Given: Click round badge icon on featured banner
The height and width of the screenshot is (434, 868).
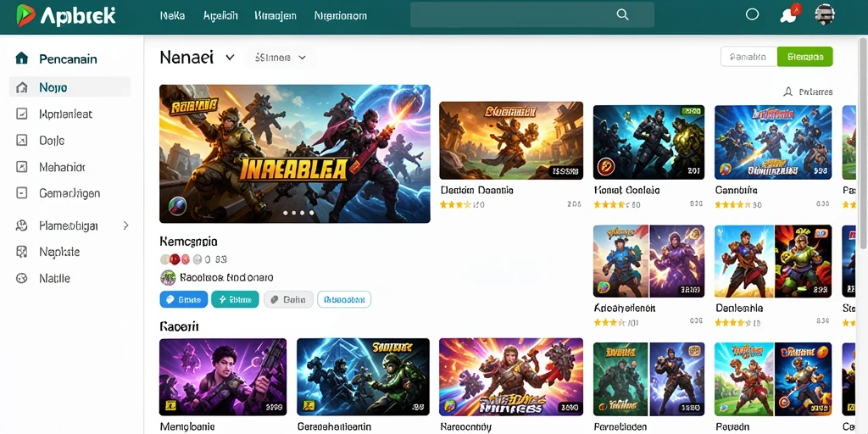Looking at the screenshot, I should 178,207.
